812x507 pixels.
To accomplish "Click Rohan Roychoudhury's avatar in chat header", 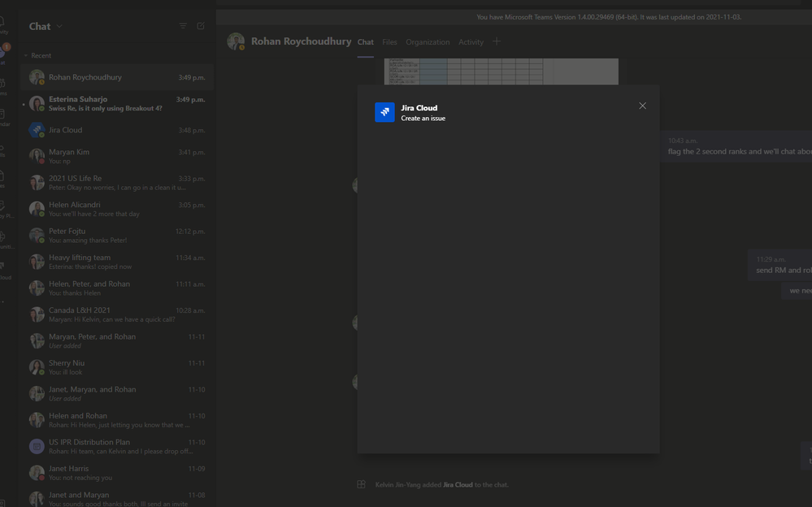I will [x=236, y=41].
